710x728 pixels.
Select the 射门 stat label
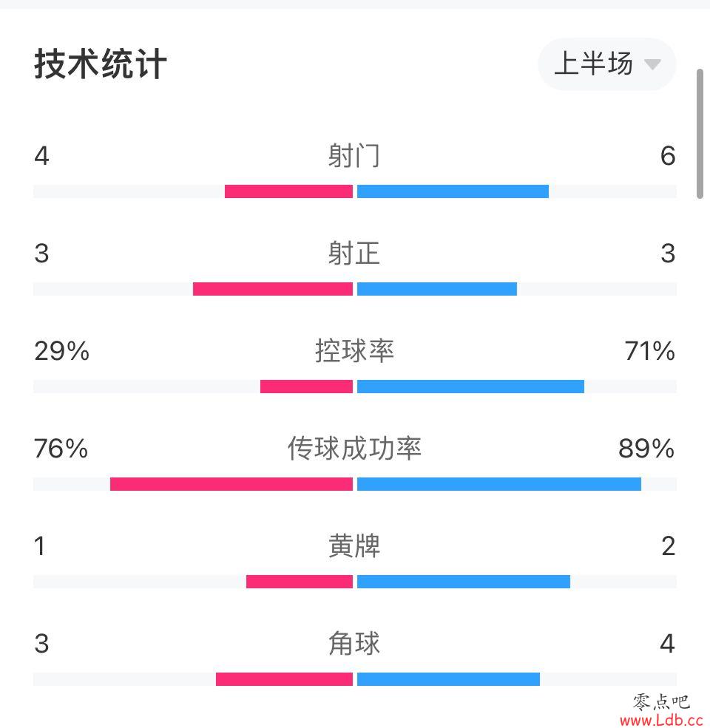(354, 155)
